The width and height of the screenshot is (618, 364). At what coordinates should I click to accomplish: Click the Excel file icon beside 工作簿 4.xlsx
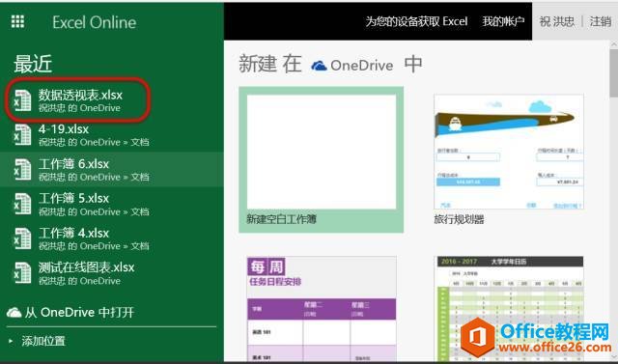[22, 238]
